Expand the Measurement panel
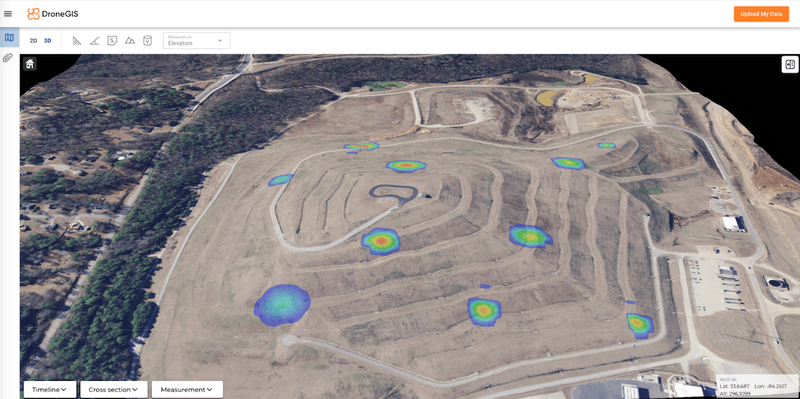 [x=187, y=389]
